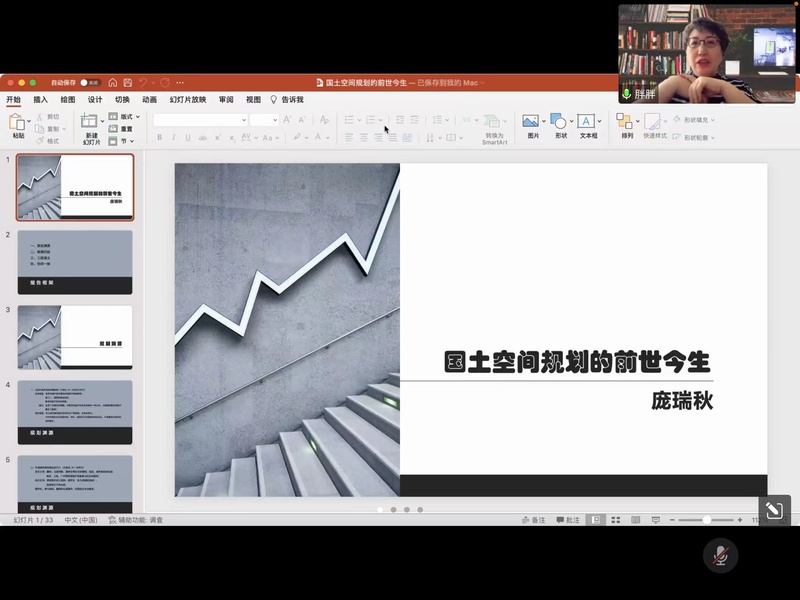Insert a picture using the 图片 icon
This screenshot has width=800, height=600.
[531, 122]
